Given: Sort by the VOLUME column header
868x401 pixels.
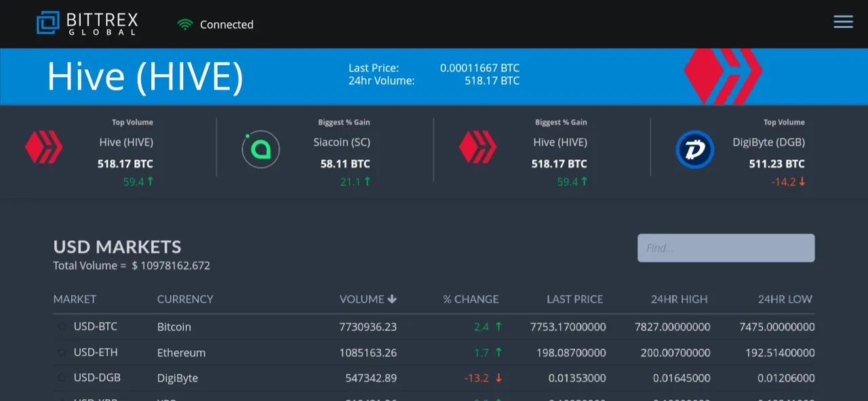Looking at the screenshot, I should point(368,299).
